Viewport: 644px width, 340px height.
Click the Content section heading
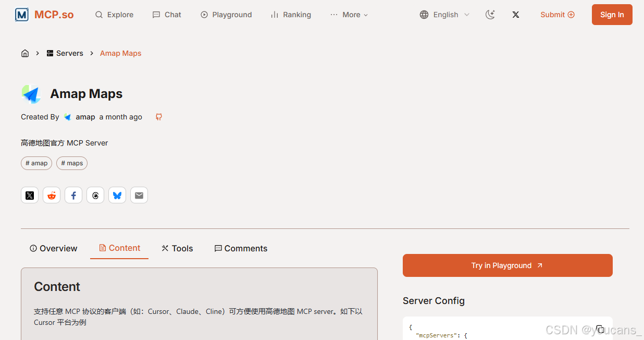(57, 287)
